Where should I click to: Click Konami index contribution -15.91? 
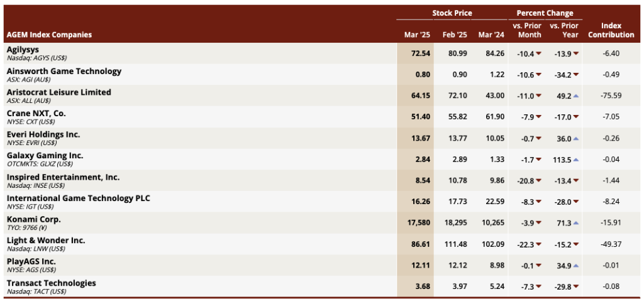point(611,223)
